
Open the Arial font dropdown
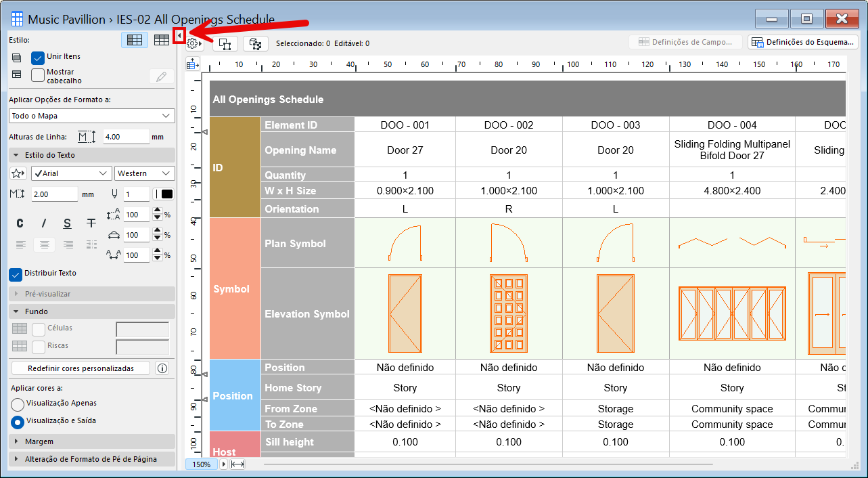coord(72,173)
